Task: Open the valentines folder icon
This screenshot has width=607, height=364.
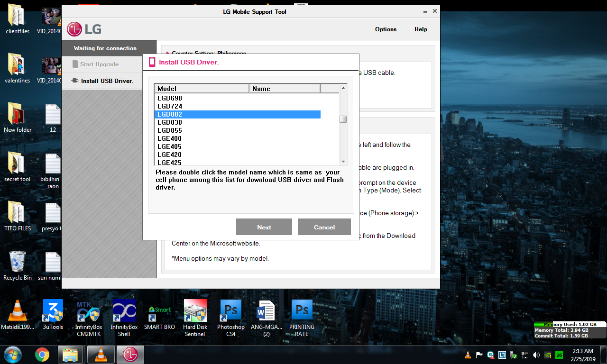Action: coord(18,69)
